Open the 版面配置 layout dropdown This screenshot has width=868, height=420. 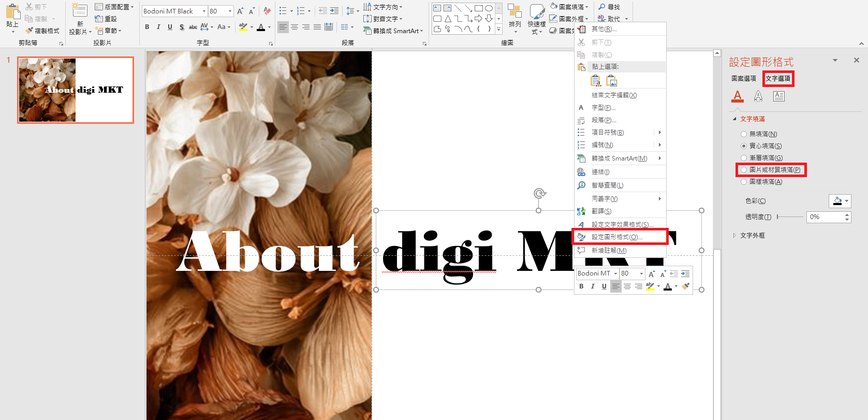tap(114, 7)
